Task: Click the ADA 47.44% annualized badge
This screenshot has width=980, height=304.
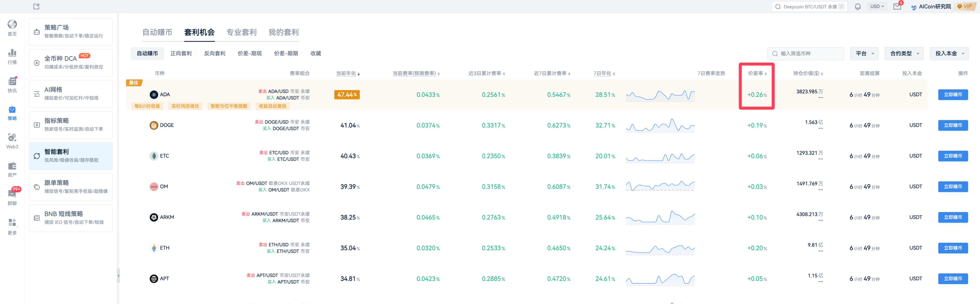Action: (x=347, y=94)
